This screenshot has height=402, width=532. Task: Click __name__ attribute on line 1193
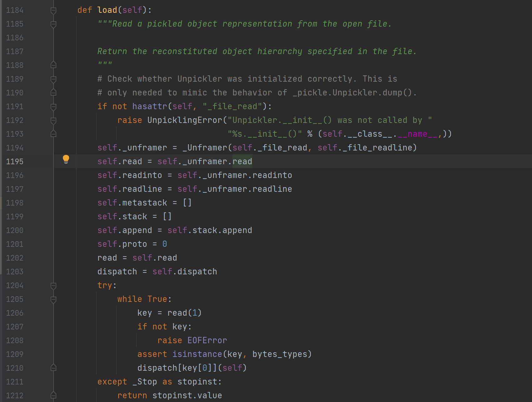417,134
